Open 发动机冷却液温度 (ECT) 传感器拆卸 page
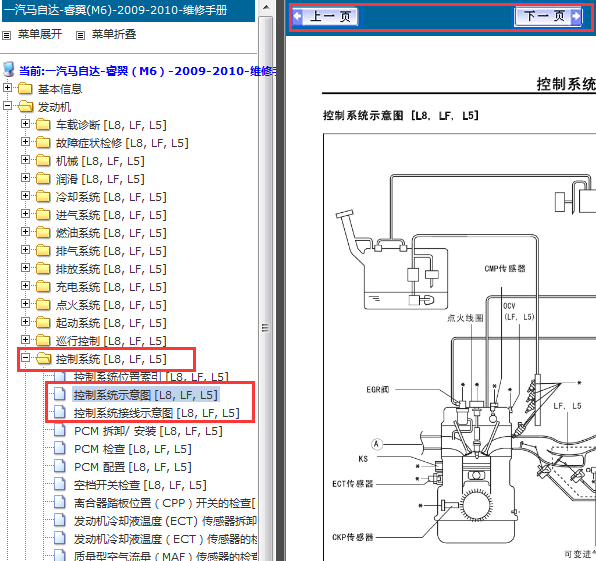Image resolution: width=596 pixels, height=561 pixels. [165, 521]
